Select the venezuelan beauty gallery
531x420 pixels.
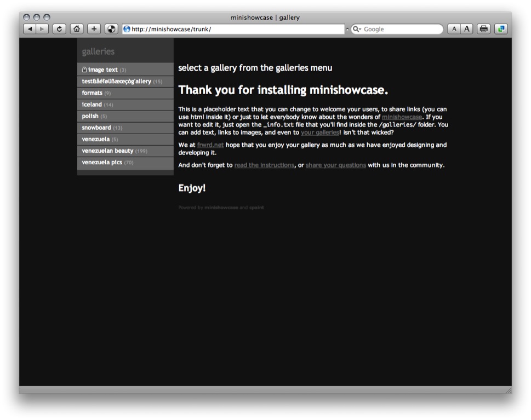(x=125, y=151)
